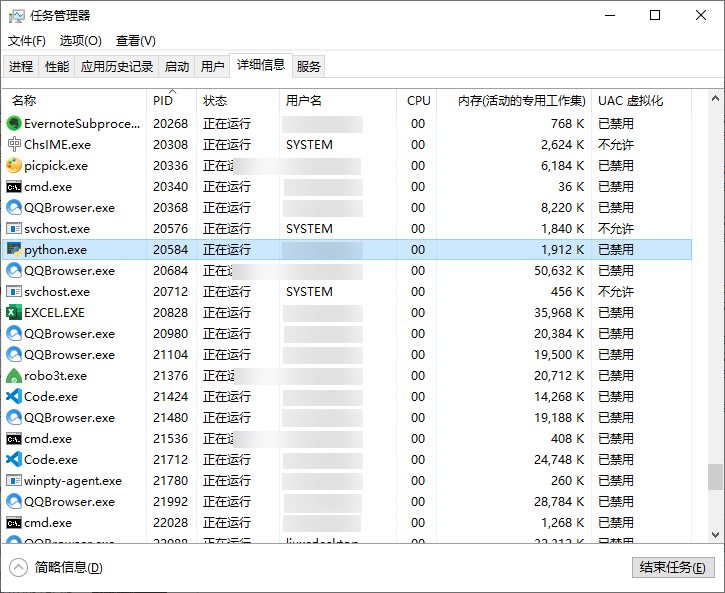Click the QQBrowser.exe icon with PID 20368
The height and width of the screenshot is (593, 725).
(x=14, y=208)
